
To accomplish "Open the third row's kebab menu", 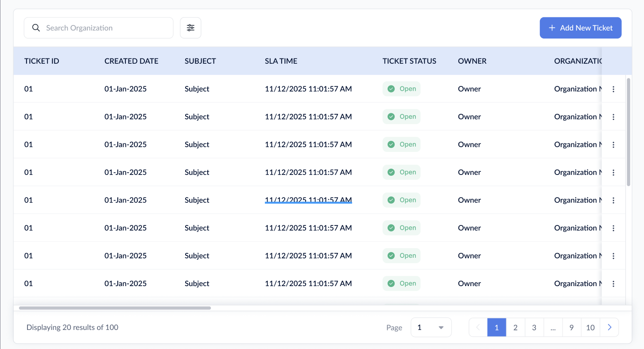I will [613, 145].
